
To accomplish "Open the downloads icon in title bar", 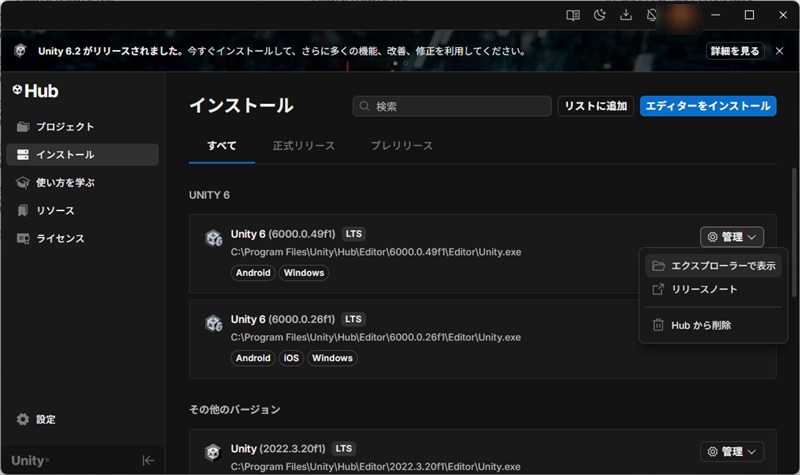I will (626, 15).
